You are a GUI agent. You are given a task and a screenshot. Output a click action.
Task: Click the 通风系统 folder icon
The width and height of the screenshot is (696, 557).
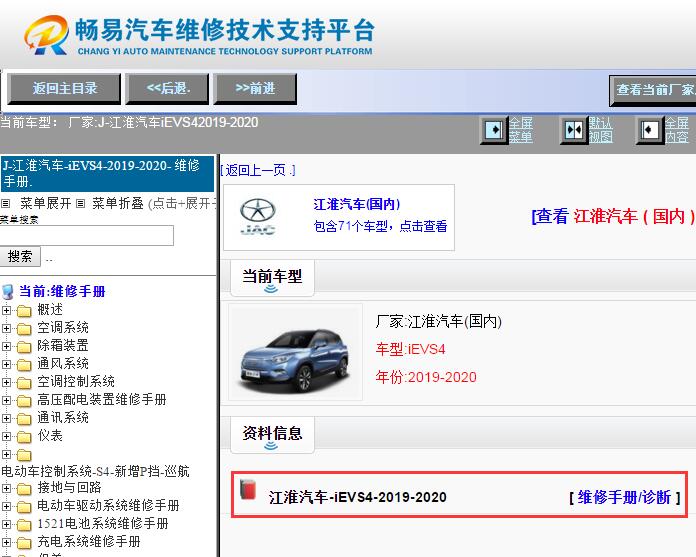[x=24, y=364]
